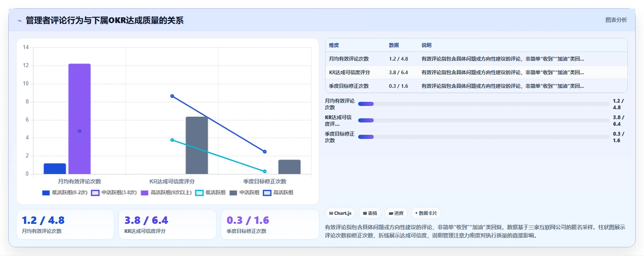Screen dimensions: 644x256
Task: Click the KR达成可信度 progress bar
Action: [x=484, y=120]
